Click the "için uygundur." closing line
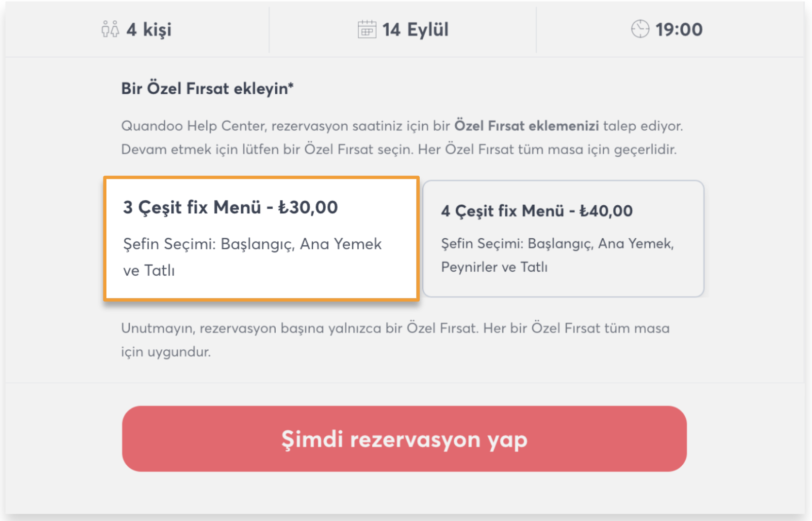Image resolution: width=812 pixels, height=521 pixels. coord(166,352)
